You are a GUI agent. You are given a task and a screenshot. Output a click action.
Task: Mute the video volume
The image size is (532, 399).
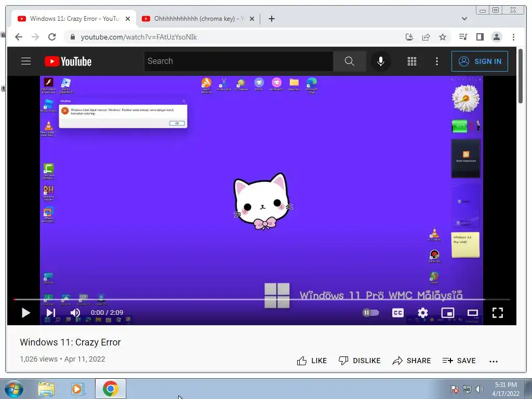click(75, 312)
